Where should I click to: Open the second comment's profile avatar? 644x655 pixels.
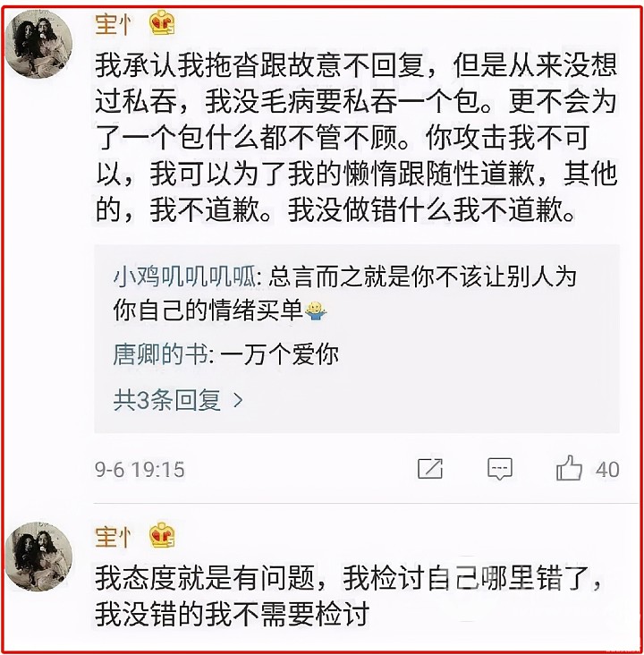pos(38,557)
